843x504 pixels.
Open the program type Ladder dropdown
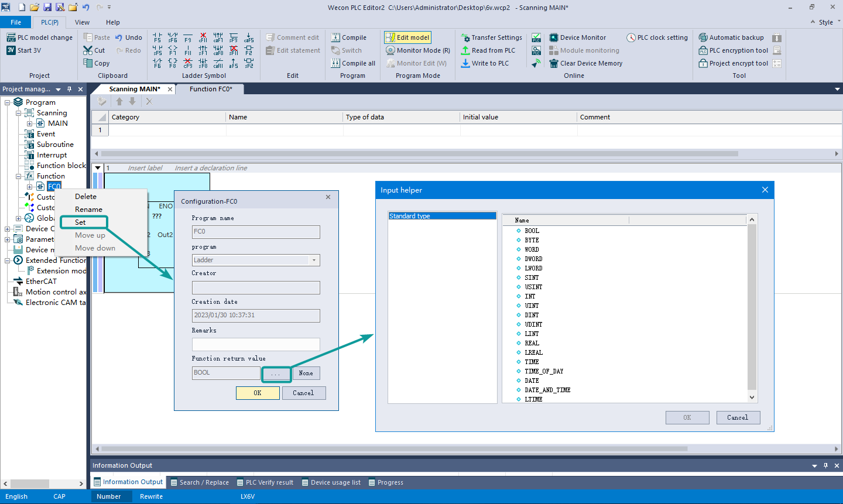[x=314, y=260]
